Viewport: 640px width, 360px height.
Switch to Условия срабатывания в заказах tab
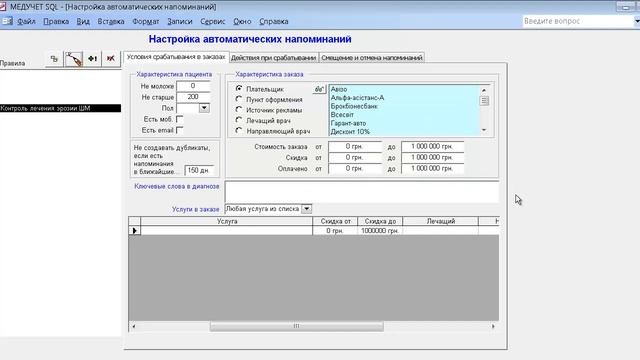click(176, 57)
